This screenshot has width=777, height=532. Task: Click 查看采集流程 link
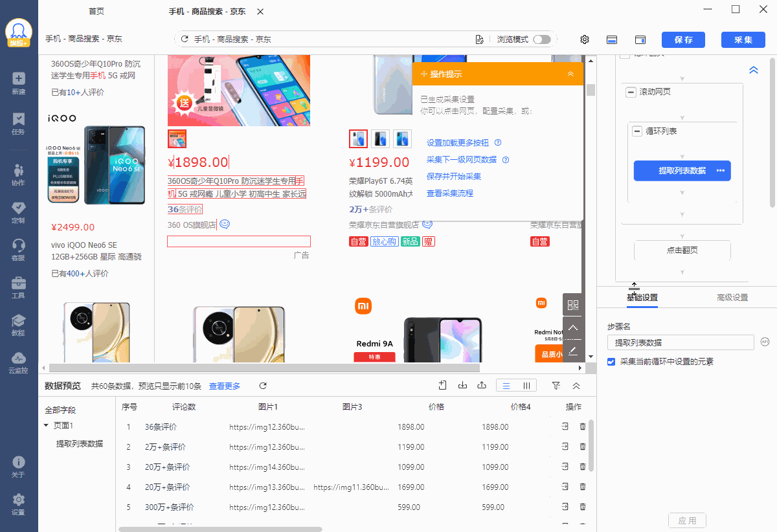point(450,194)
